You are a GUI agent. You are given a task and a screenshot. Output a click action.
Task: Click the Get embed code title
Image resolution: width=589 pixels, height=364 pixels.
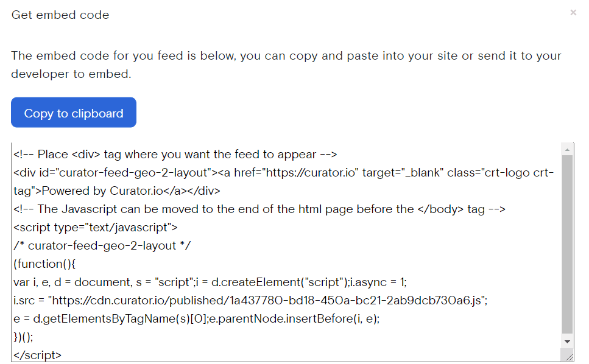pos(60,15)
